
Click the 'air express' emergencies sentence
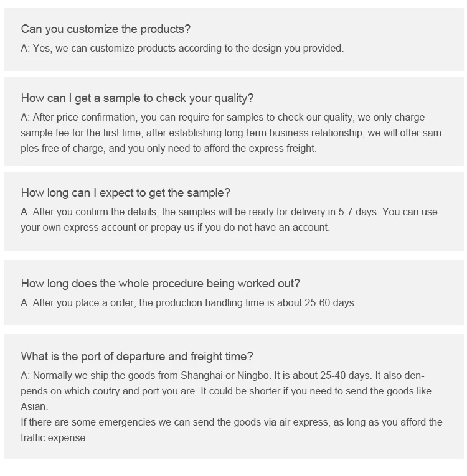232,422
